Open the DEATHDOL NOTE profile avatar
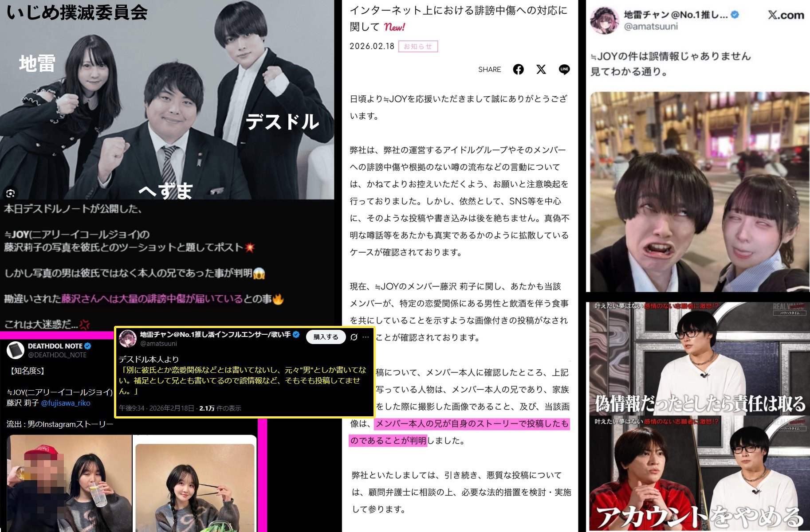Image resolution: width=810 pixels, height=532 pixels. (x=16, y=350)
